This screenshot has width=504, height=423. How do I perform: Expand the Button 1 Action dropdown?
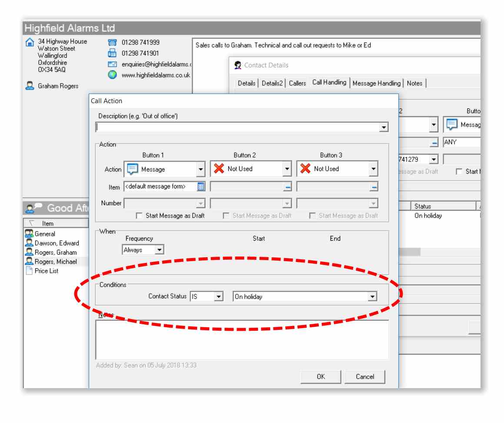pyautogui.click(x=200, y=169)
